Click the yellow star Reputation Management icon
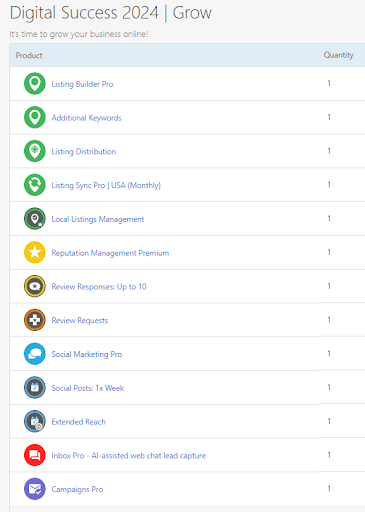365x512 pixels. coord(35,252)
